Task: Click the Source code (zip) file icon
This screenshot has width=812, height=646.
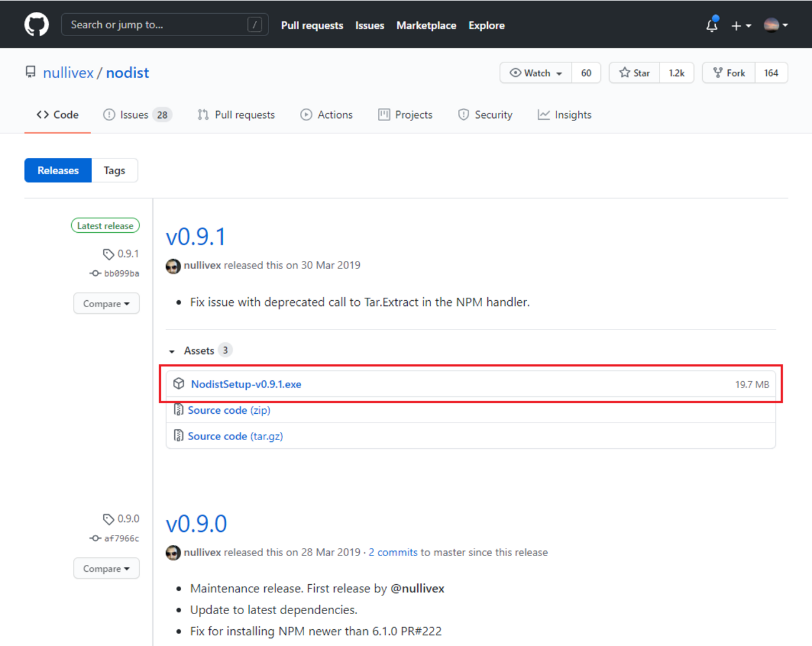Action: [x=179, y=410]
